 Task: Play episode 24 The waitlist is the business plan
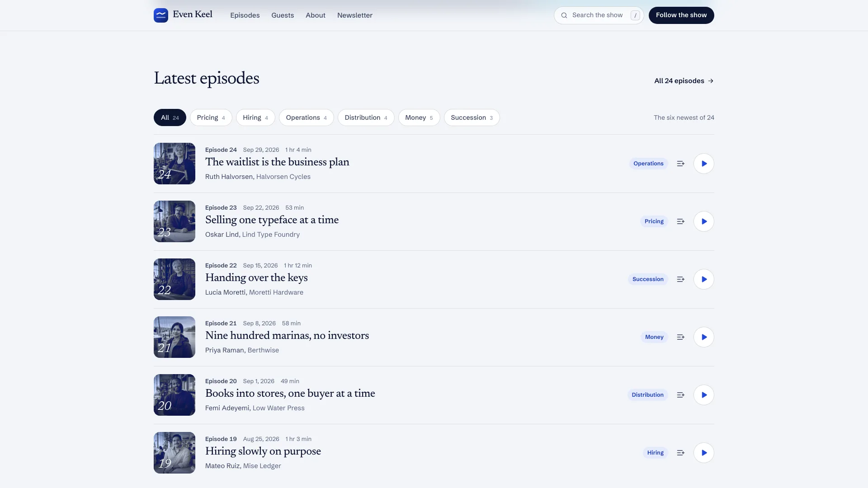click(704, 164)
